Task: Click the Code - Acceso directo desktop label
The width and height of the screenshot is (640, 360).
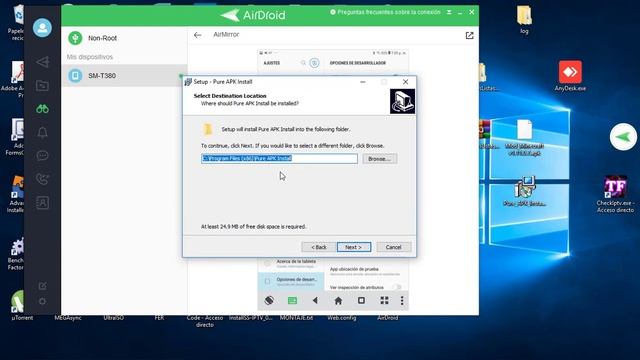Action: tap(205, 321)
